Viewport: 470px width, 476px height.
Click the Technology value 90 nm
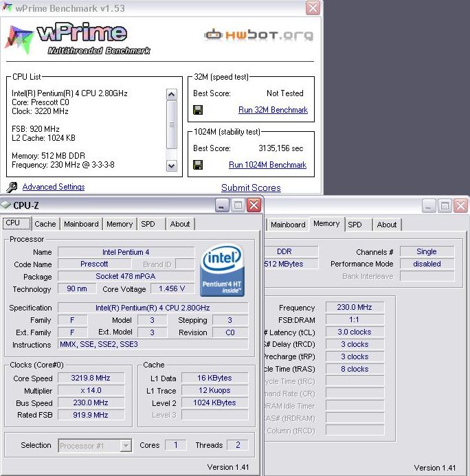coord(77,288)
